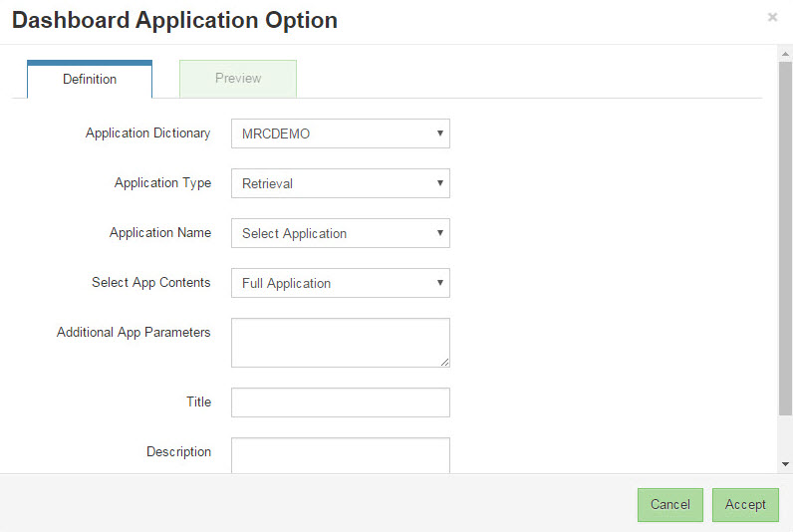Viewport: 793px width, 532px height.
Task: Click into the Title input field
Action: [x=341, y=402]
